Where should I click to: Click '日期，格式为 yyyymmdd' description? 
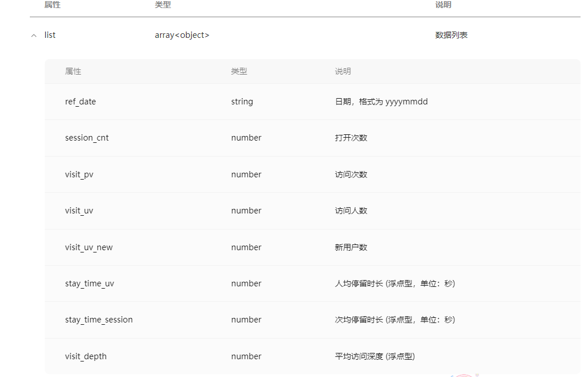pos(381,102)
